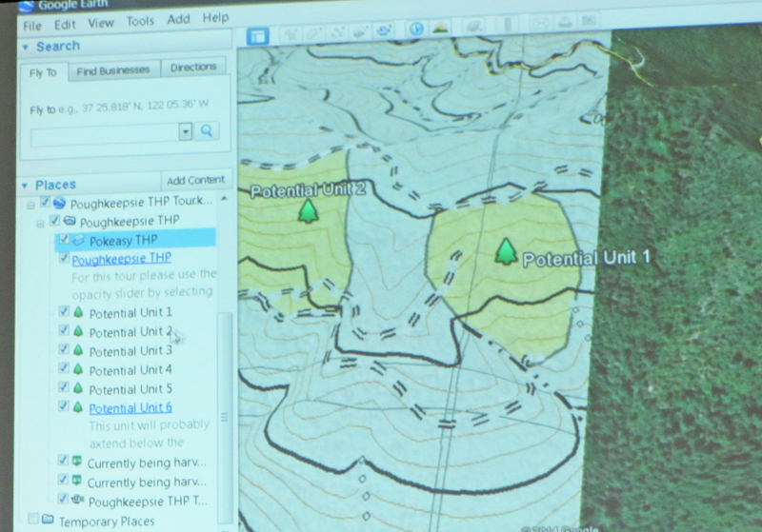Switch to the Find Businesses tab
The width and height of the screenshot is (762, 532).
pos(112,70)
